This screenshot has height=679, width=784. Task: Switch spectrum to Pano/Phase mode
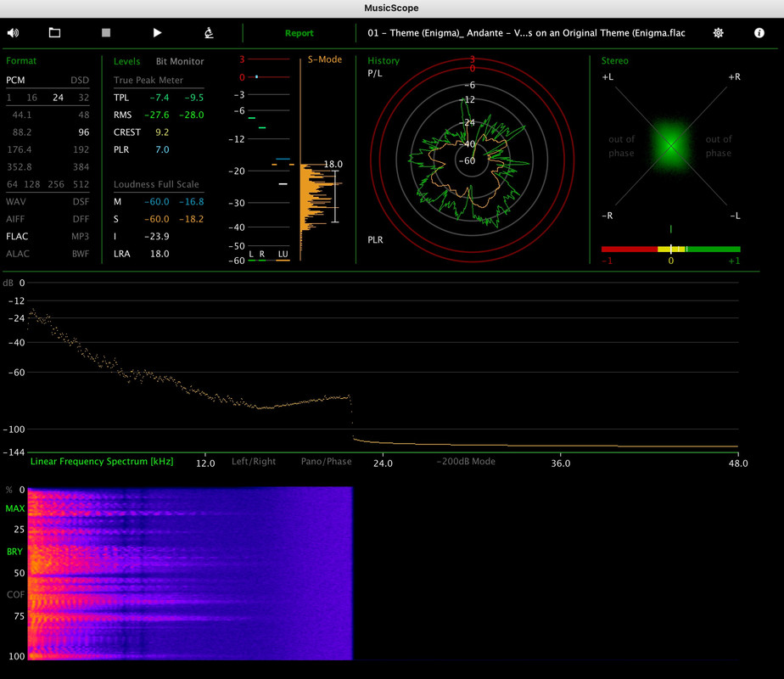[326, 461]
